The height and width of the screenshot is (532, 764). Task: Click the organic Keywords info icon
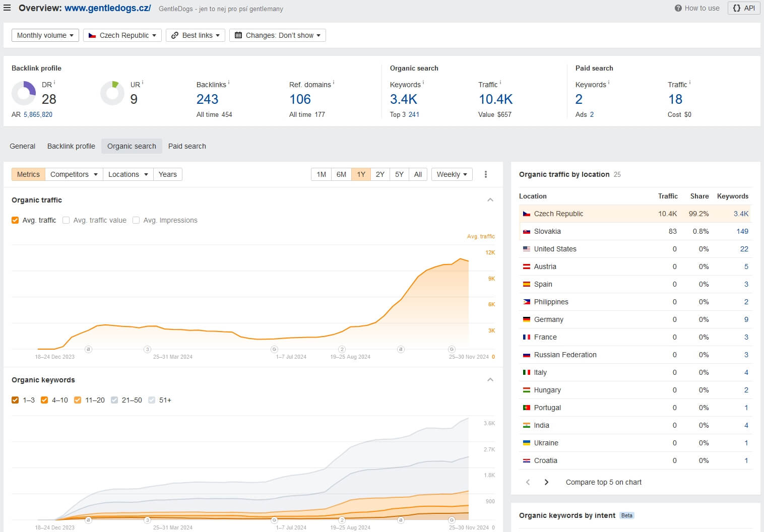coord(423,83)
